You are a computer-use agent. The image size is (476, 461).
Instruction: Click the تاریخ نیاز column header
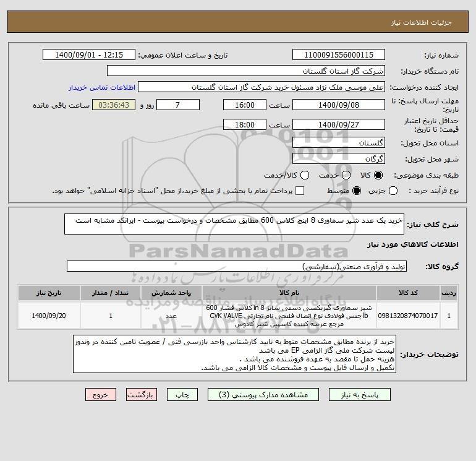[x=49, y=293]
